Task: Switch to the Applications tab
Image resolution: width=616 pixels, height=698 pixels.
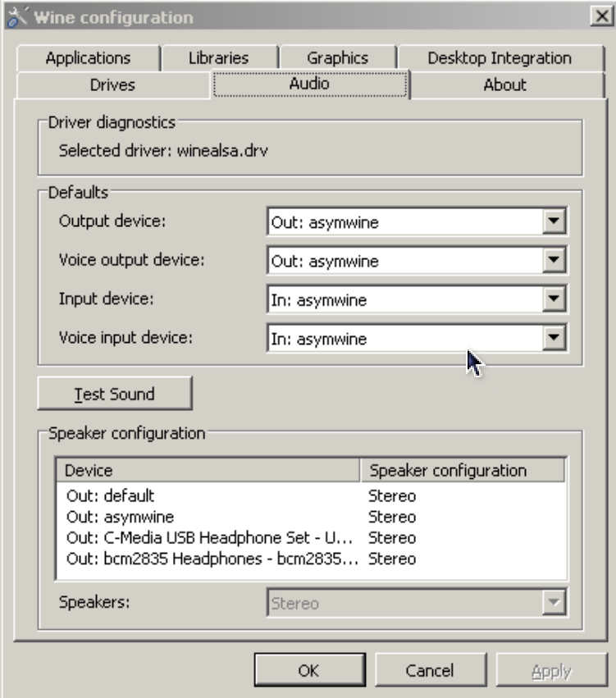Action: 88,58
